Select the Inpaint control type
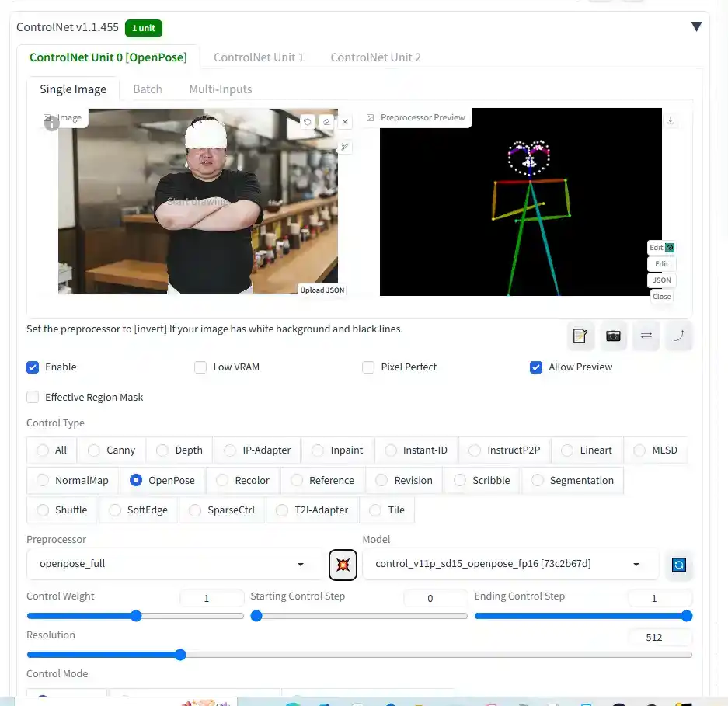Viewport: 728px width, 706px height. coord(337,450)
